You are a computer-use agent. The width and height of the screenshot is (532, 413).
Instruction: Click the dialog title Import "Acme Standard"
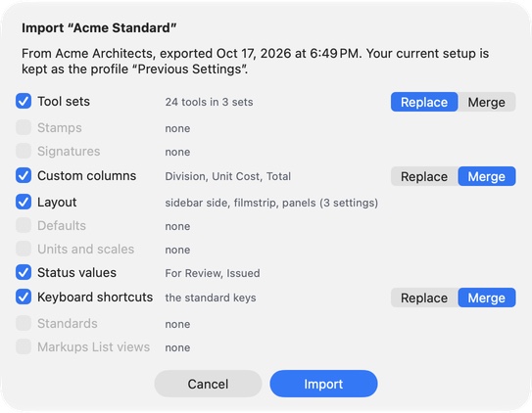(99, 27)
